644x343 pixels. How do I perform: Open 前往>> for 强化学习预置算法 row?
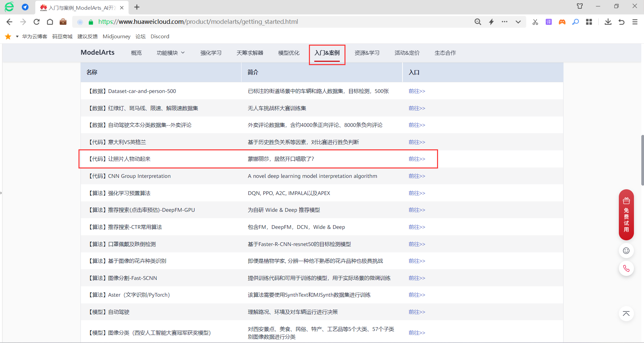pyautogui.click(x=417, y=193)
